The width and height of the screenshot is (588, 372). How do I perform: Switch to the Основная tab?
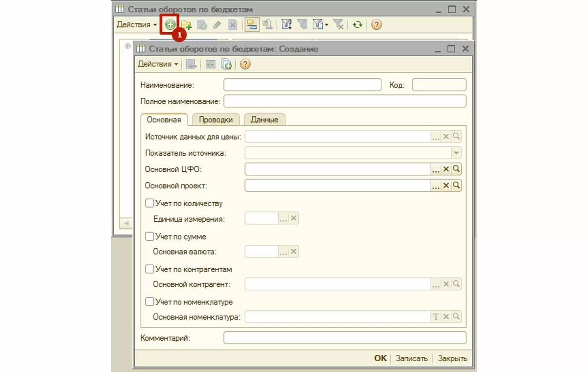(164, 119)
